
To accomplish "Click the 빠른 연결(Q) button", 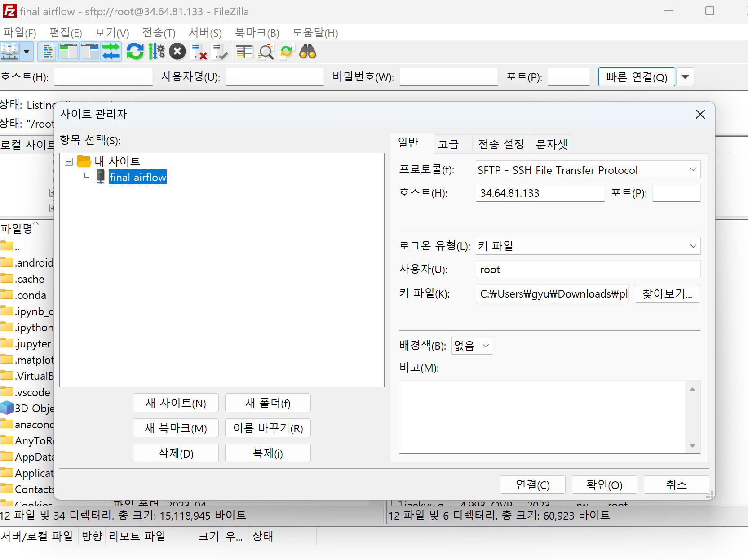I will [x=637, y=77].
